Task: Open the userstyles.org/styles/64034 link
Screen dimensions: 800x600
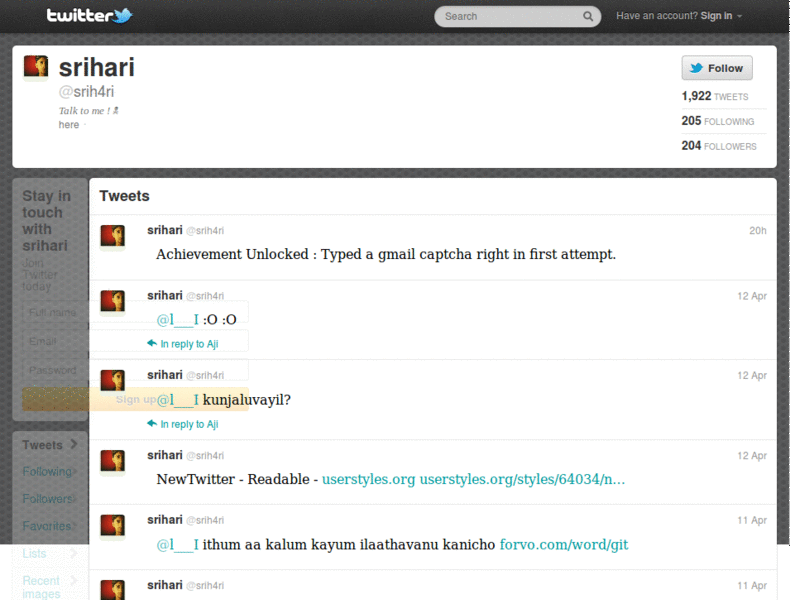Action: click(522, 480)
